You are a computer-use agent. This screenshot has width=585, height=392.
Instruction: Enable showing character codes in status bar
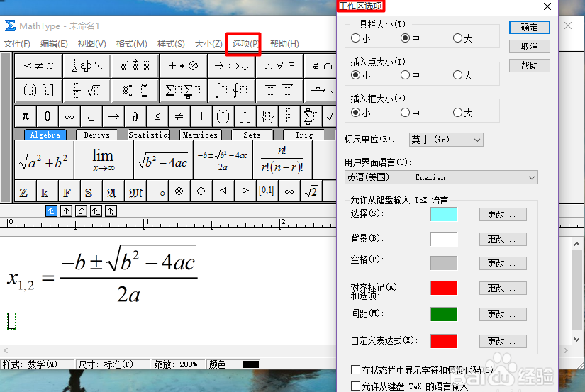point(355,370)
